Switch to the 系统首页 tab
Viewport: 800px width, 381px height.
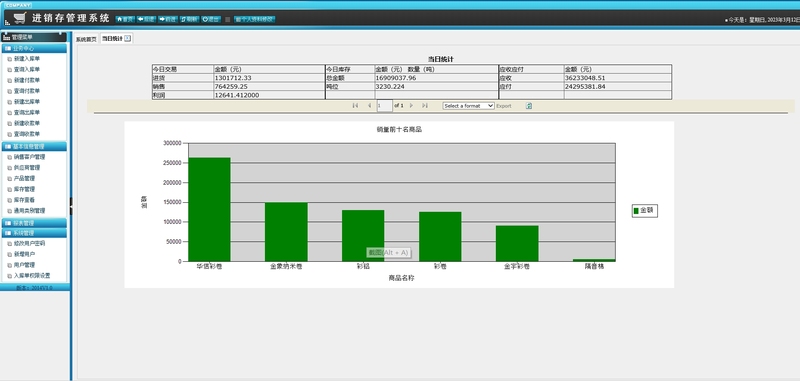coord(86,39)
